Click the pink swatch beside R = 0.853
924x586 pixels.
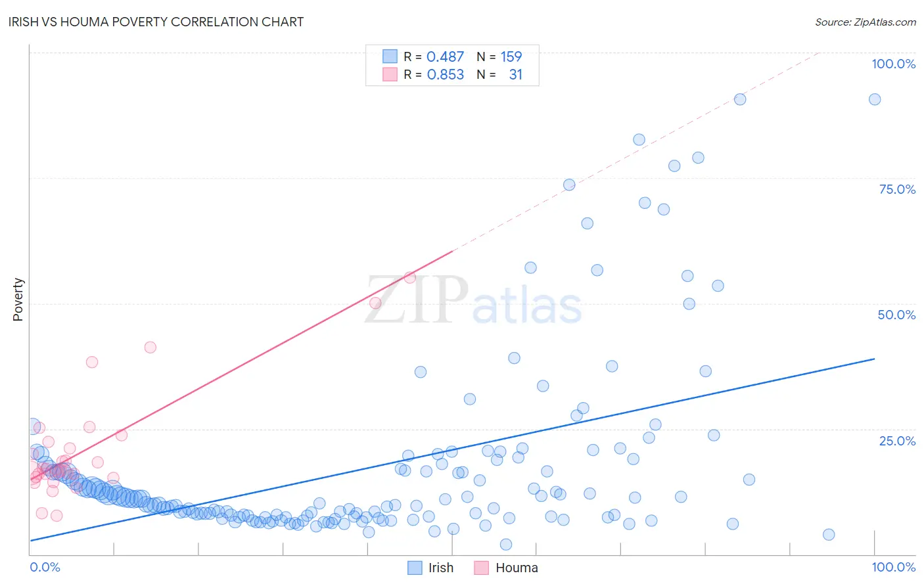pyautogui.click(x=390, y=74)
